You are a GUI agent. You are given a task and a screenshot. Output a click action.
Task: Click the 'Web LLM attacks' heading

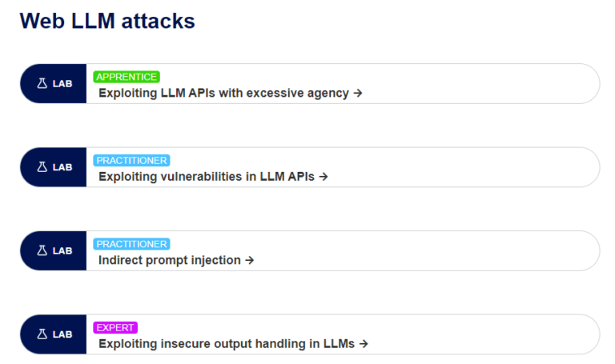click(x=107, y=21)
